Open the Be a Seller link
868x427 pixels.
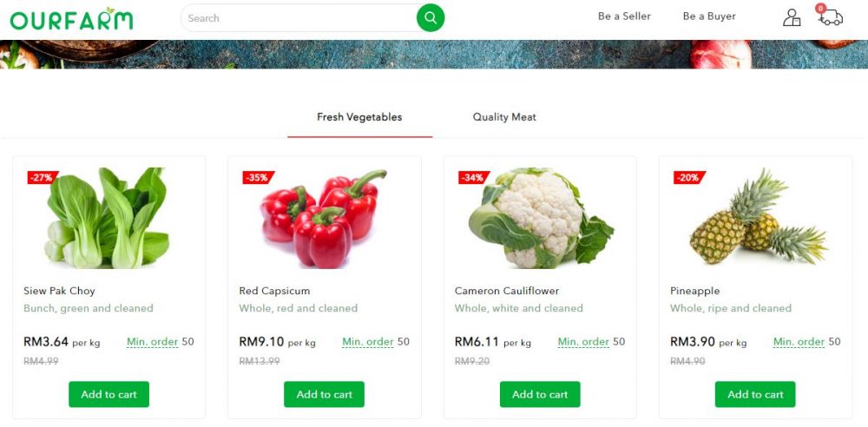[624, 16]
